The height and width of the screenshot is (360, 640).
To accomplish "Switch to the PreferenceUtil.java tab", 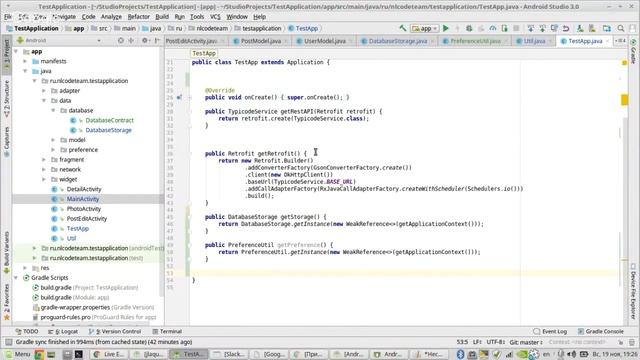I will coord(475,41).
